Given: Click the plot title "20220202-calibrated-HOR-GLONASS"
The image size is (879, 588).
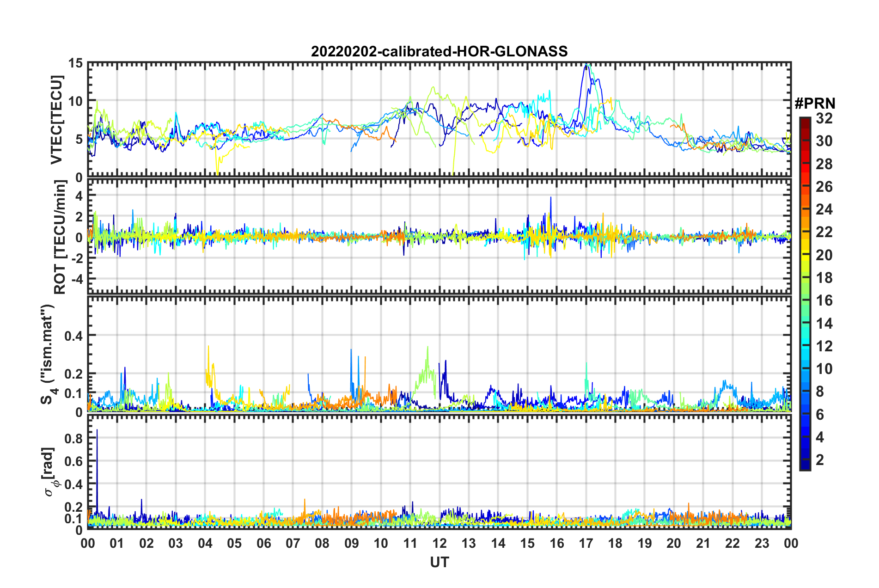Looking at the screenshot, I should tap(439, 51).
